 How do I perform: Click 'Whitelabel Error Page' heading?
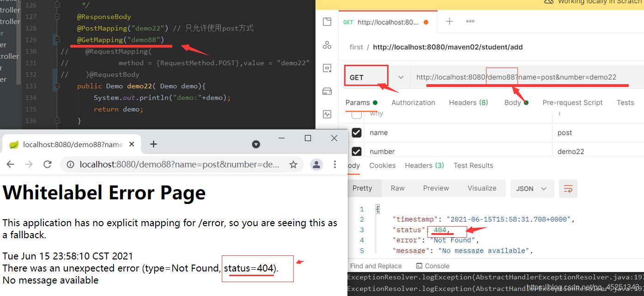tap(104, 192)
